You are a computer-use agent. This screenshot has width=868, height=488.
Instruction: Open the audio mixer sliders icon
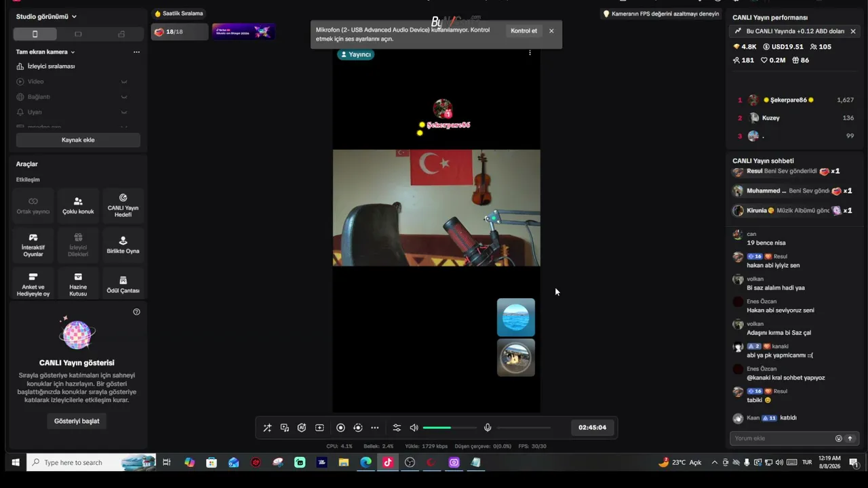pyautogui.click(x=397, y=428)
